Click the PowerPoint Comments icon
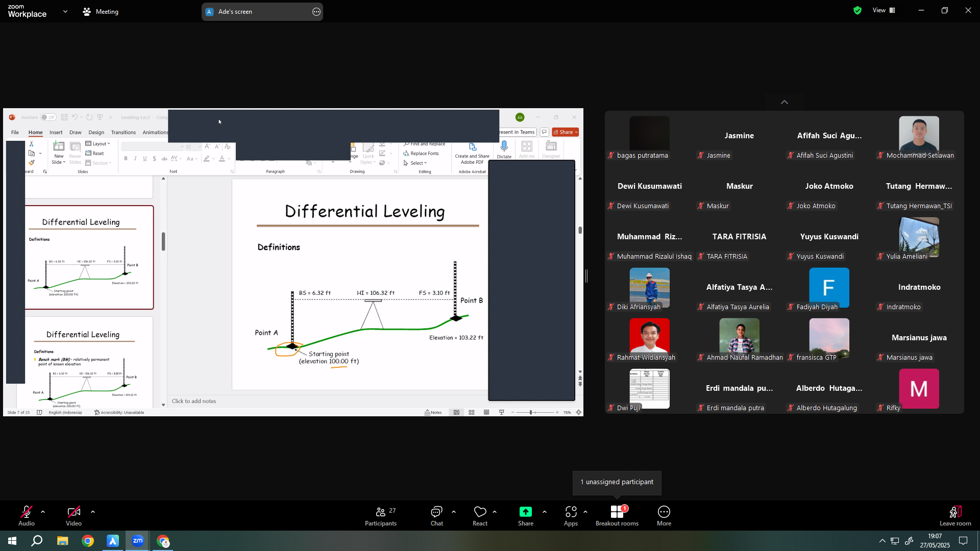 click(544, 132)
